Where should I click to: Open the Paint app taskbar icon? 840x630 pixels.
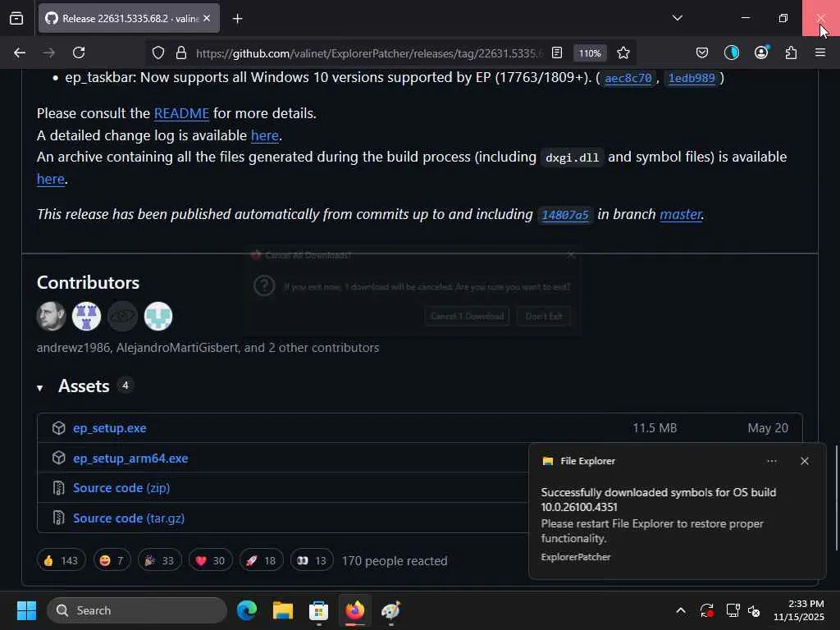(x=390, y=610)
